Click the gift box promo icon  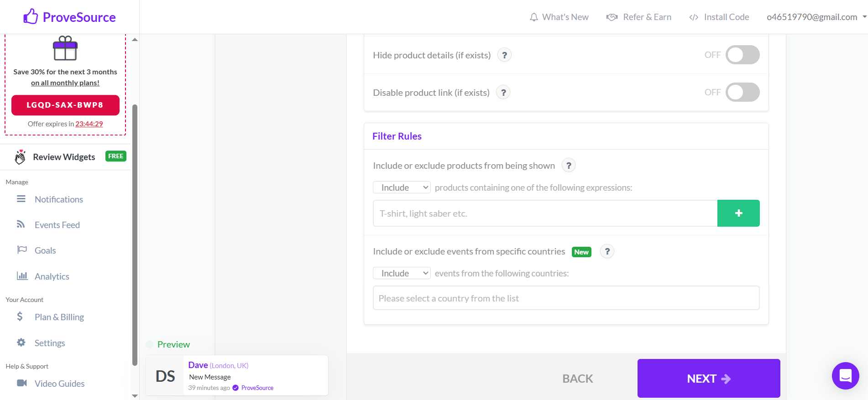click(65, 48)
